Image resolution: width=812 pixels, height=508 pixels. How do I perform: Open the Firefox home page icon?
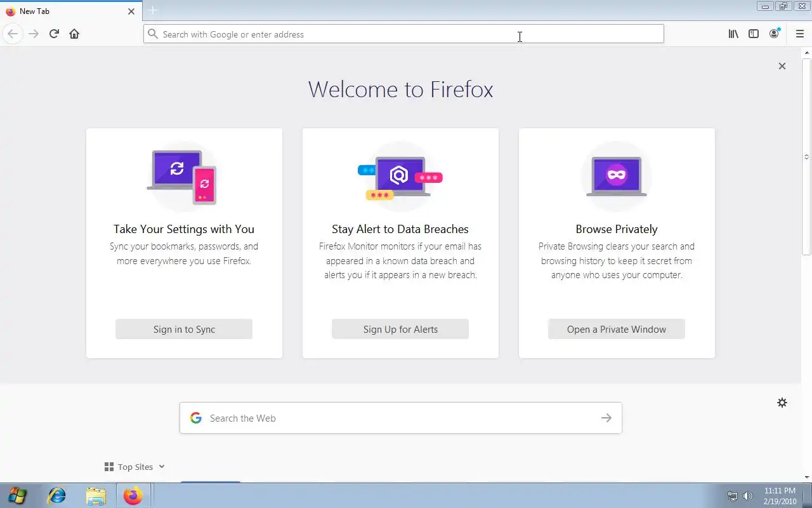point(74,34)
